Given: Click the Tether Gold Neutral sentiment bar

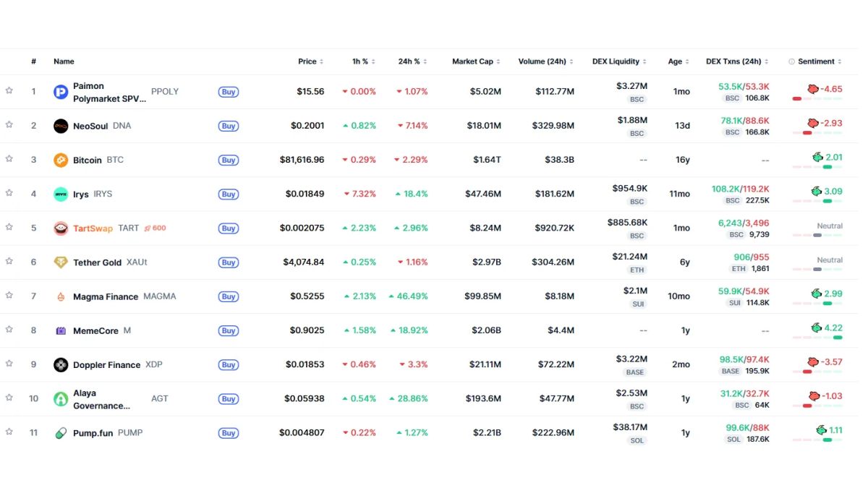Looking at the screenshot, I should pyautogui.click(x=817, y=269).
